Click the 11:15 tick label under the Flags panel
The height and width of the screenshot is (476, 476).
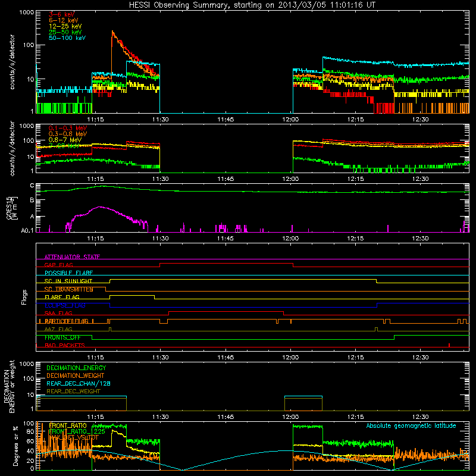(x=95, y=358)
